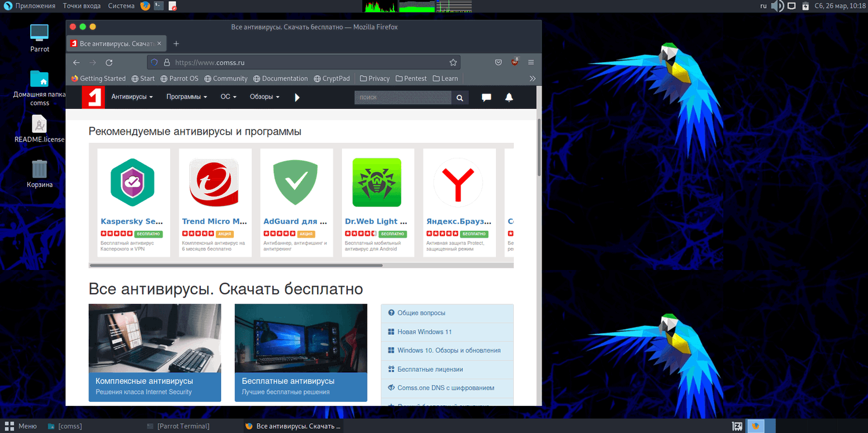Image resolution: width=868 pixels, height=433 pixels.
Task: Open the tracking protection shield in address bar
Action: (154, 62)
